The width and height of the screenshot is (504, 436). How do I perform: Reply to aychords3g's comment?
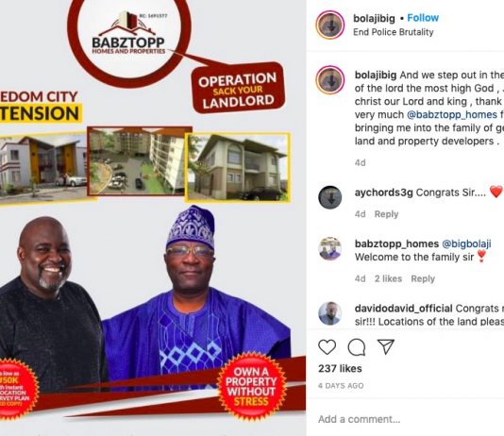click(386, 214)
